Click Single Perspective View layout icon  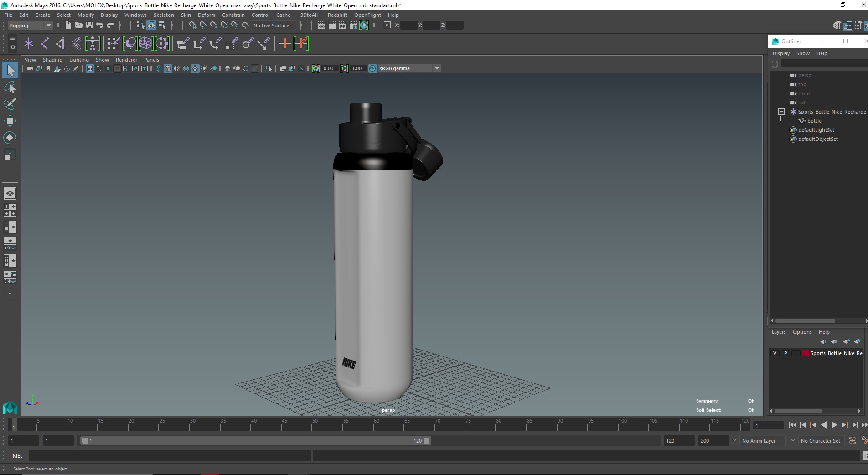click(x=10, y=193)
